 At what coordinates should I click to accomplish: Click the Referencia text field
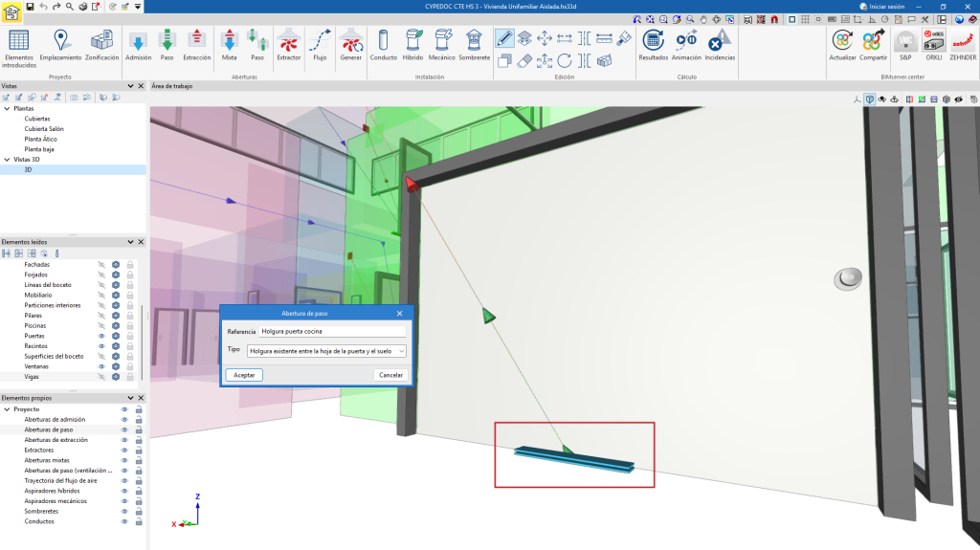[x=332, y=331]
